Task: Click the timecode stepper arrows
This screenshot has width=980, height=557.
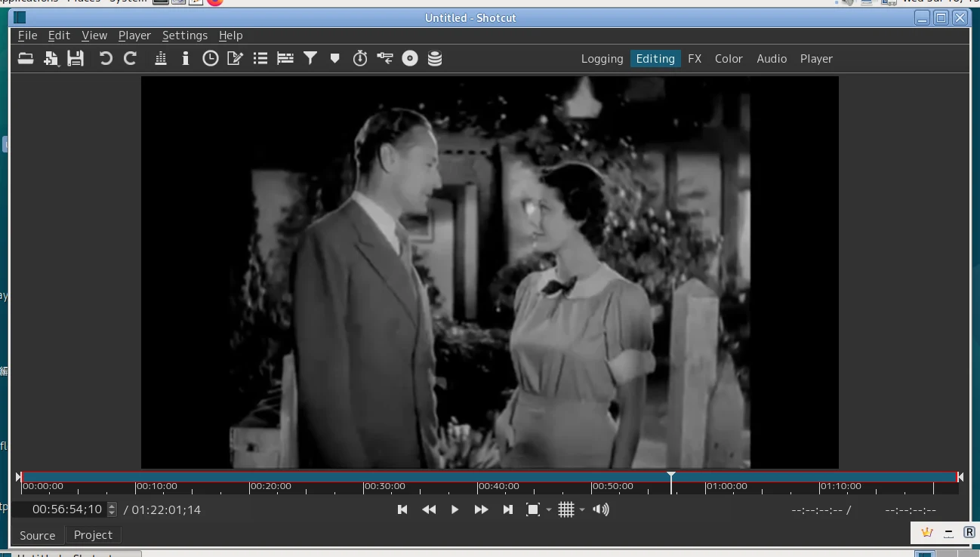Action: (112, 509)
